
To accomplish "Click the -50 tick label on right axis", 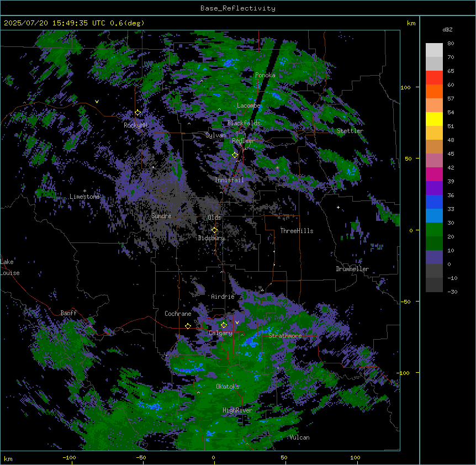I will point(405,302).
